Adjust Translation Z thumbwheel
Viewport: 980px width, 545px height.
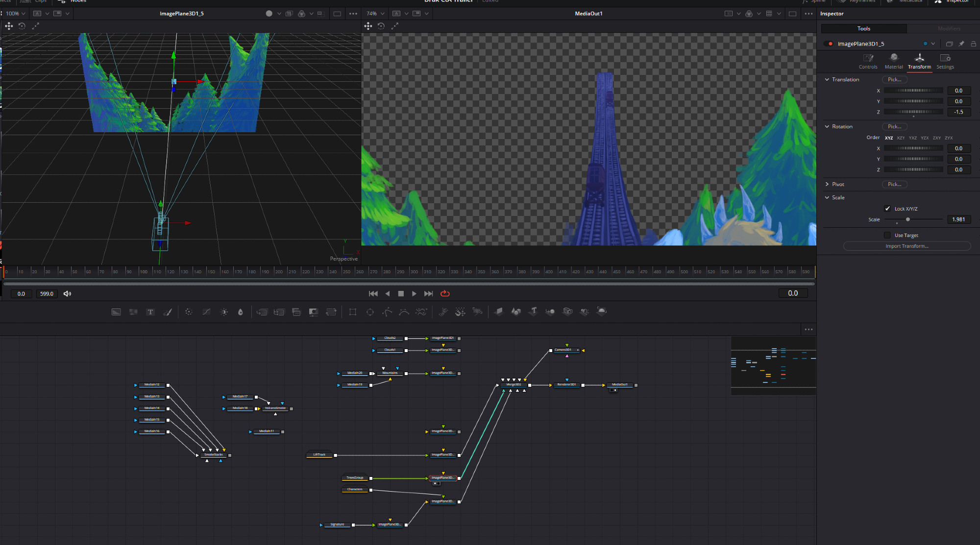pyautogui.click(x=913, y=112)
